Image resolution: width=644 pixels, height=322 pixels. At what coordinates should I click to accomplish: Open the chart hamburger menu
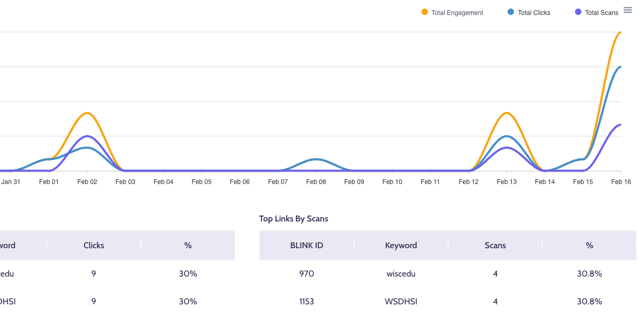click(628, 10)
